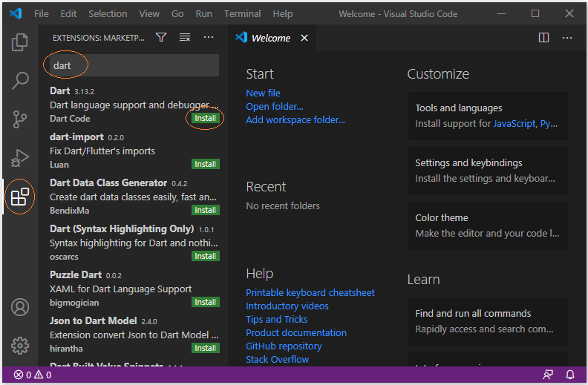Open the Run and Debug view
The image size is (588, 385).
click(20, 158)
